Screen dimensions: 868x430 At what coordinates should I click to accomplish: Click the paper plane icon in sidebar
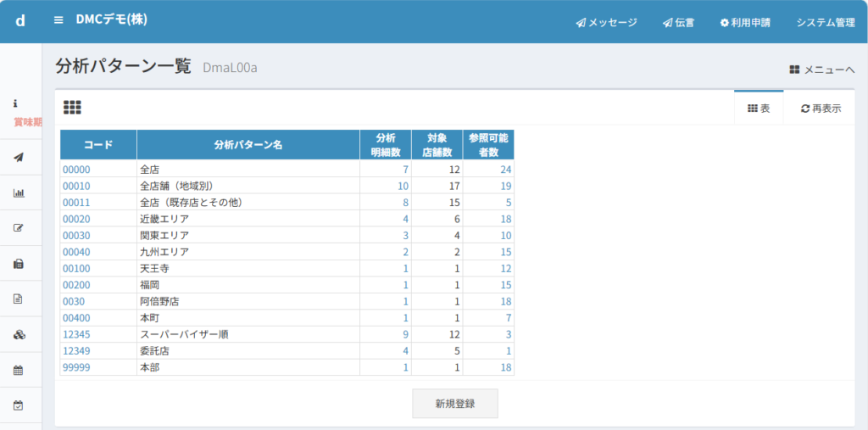pyautogui.click(x=19, y=157)
